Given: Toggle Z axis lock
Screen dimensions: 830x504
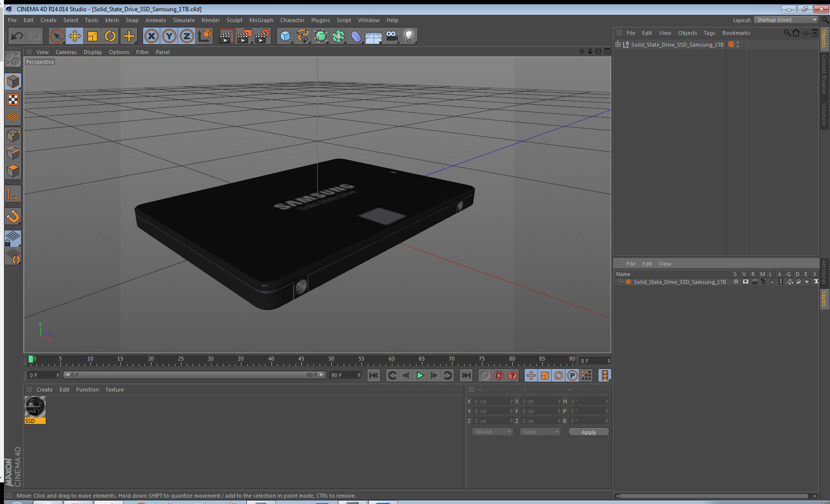Looking at the screenshot, I should pyautogui.click(x=187, y=36).
